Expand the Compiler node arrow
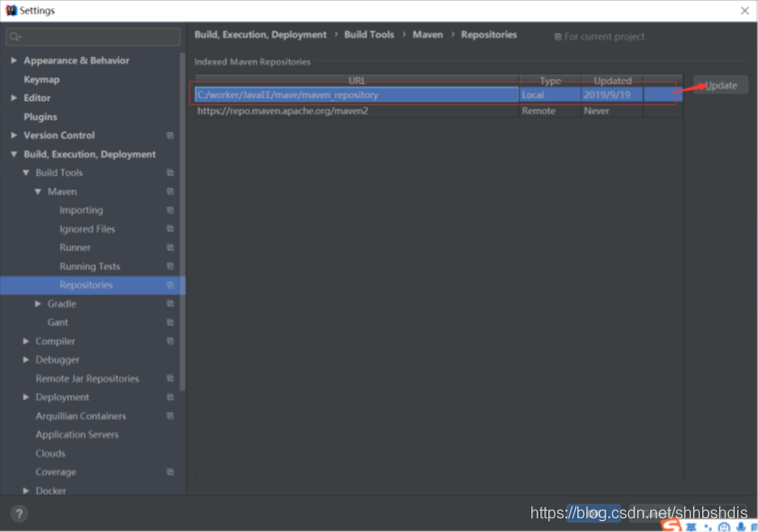The image size is (758, 532). [26, 341]
